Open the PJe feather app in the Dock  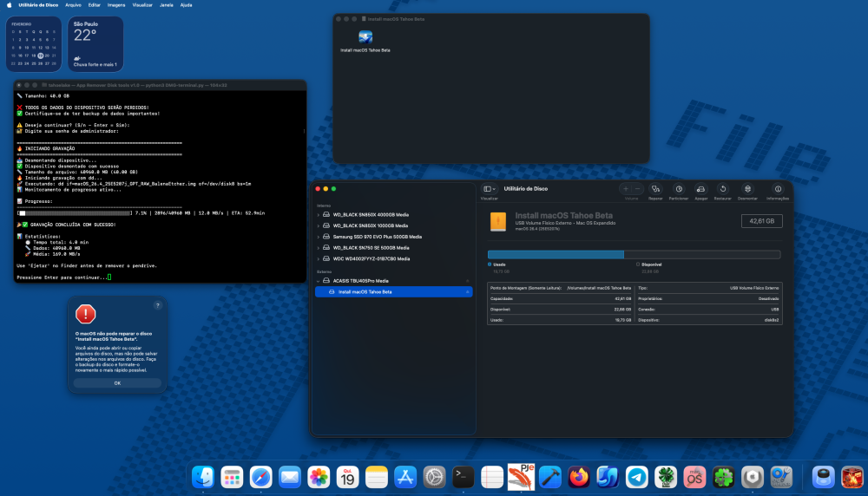(x=521, y=477)
